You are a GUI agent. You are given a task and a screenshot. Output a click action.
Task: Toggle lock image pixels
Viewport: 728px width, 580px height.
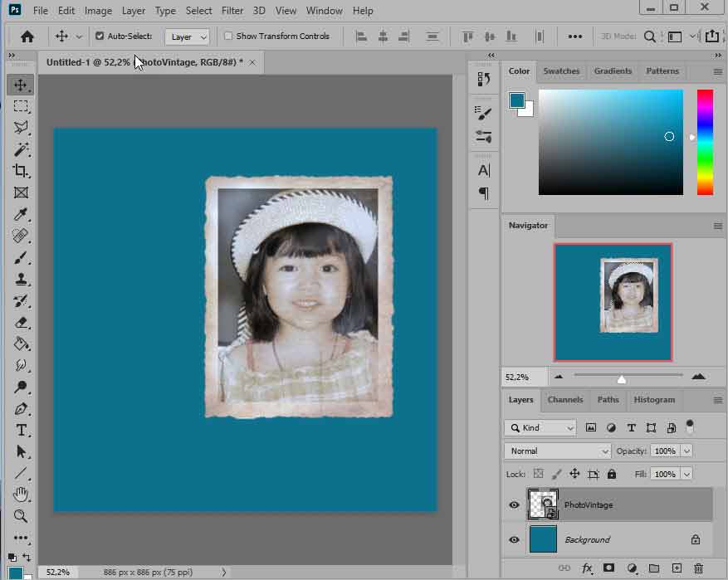pos(556,474)
